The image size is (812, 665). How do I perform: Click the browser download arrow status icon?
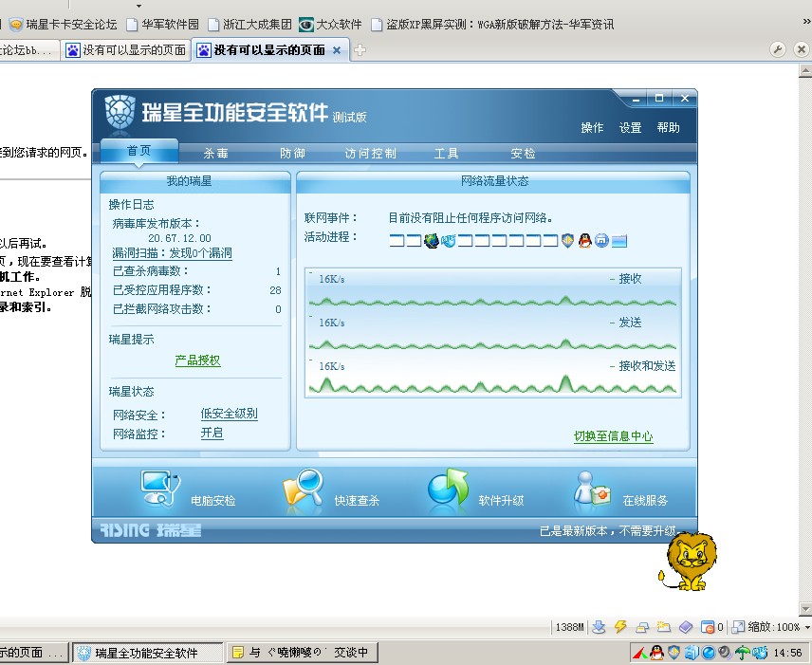[x=599, y=627]
